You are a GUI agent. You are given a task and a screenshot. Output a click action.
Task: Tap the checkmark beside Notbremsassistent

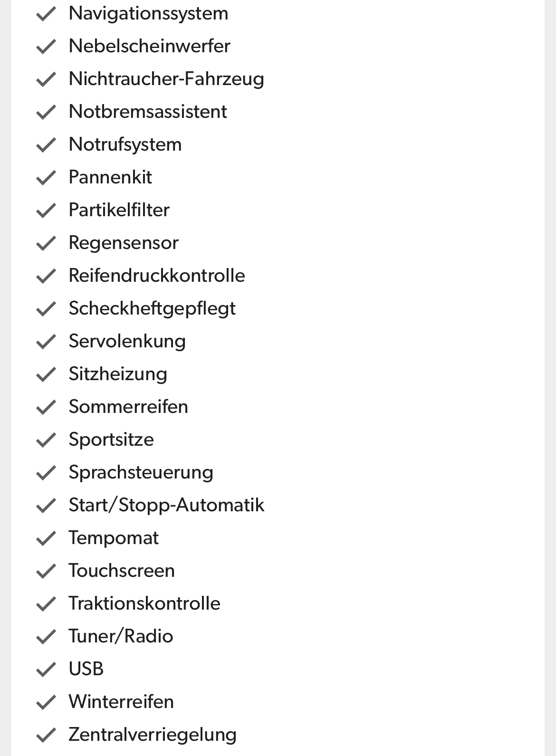(46, 112)
